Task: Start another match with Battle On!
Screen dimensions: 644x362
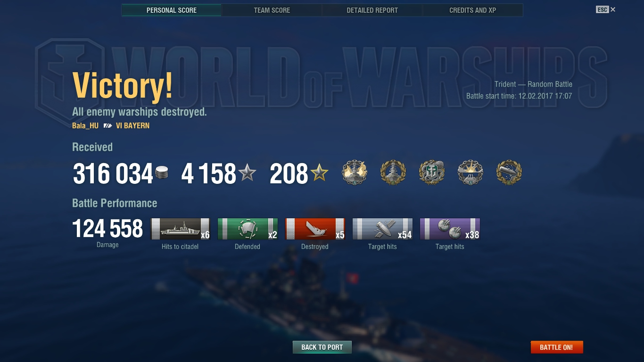Action: tap(556, 347)
